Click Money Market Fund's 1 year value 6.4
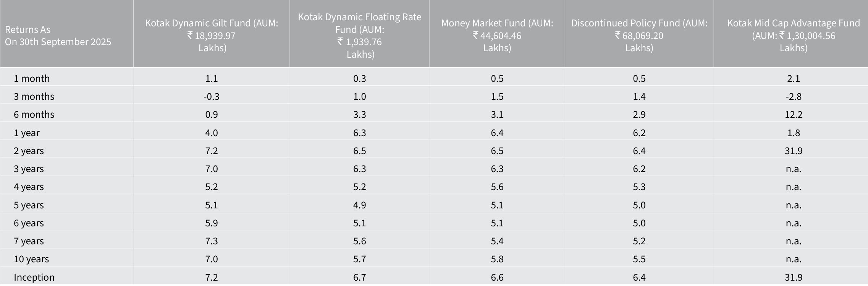 [x=497, y=133]
